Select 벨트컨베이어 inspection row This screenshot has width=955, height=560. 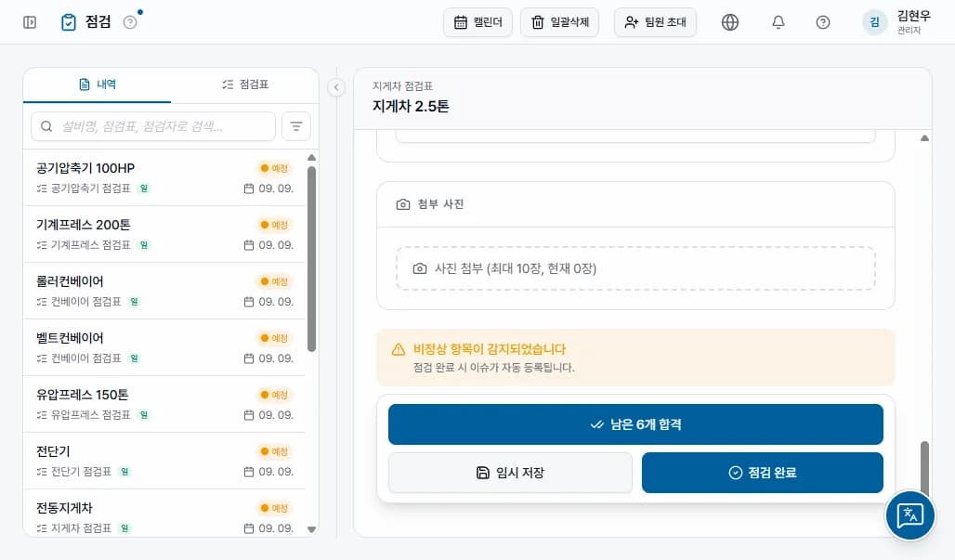click(x=164, y=347)
